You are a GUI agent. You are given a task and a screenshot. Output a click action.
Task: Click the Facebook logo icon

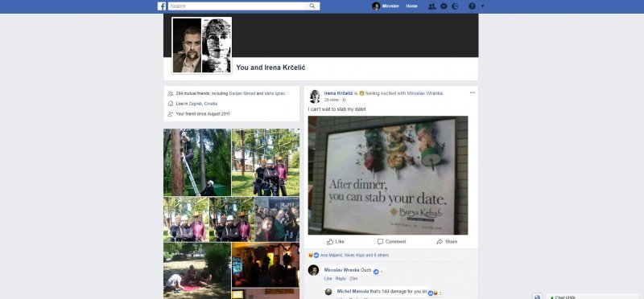pos(162,6)
